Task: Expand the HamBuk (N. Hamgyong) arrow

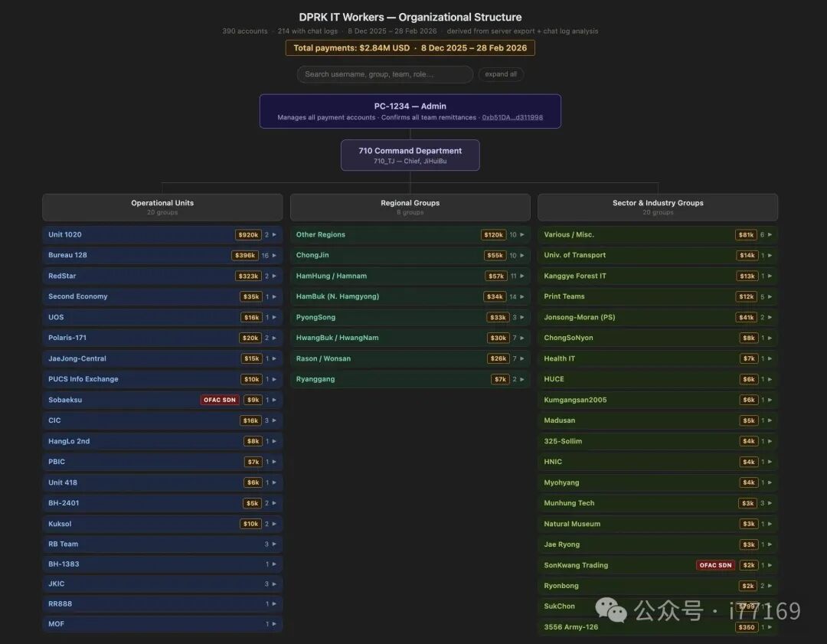Action: (x=522, y=296)
